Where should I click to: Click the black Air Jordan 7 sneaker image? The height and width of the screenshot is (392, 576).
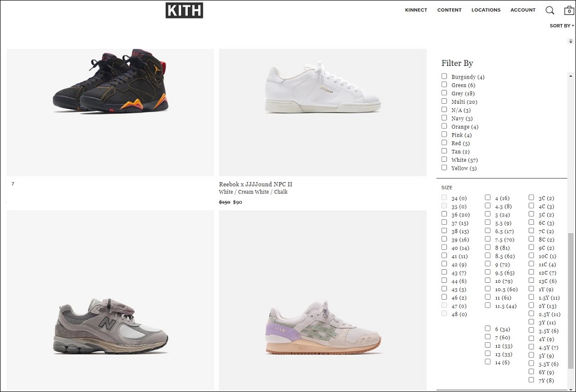point(110,112)
